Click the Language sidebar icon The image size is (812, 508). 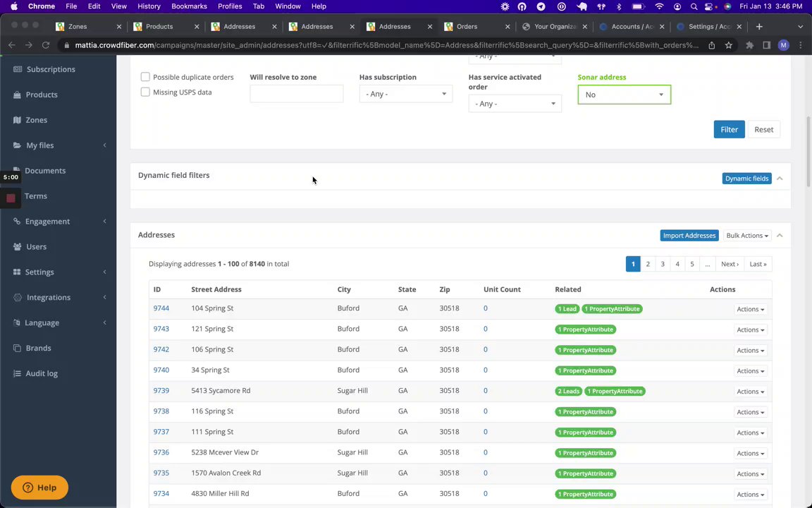pyautogui.click(x=17, y=322)
